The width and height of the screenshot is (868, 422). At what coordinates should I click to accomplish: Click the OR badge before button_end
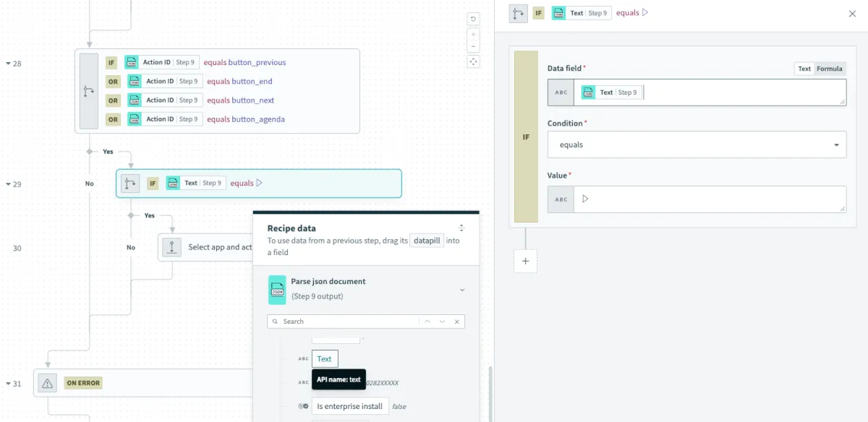[x=113, y=82]
